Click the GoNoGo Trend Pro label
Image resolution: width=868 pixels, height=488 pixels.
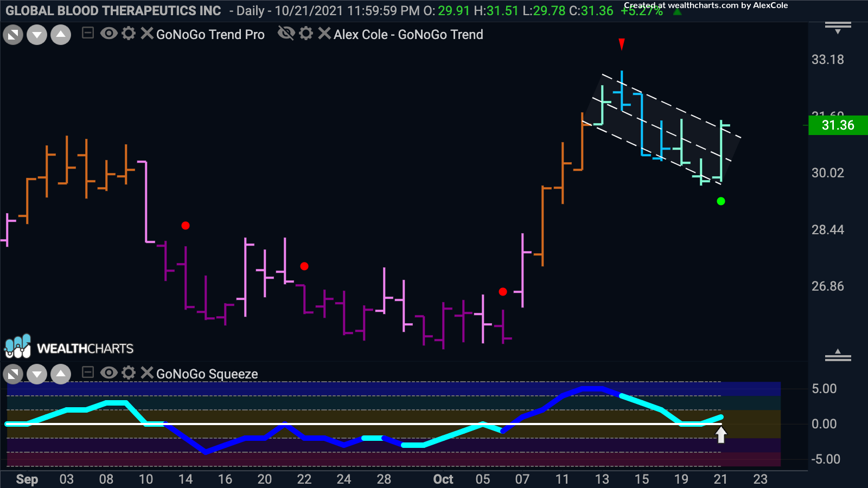(x=210, y=35)
